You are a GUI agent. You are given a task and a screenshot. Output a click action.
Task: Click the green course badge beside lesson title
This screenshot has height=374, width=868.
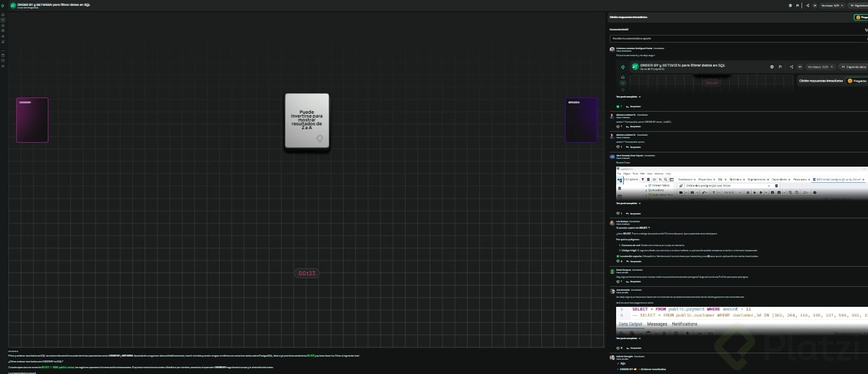tap(13, 5)
